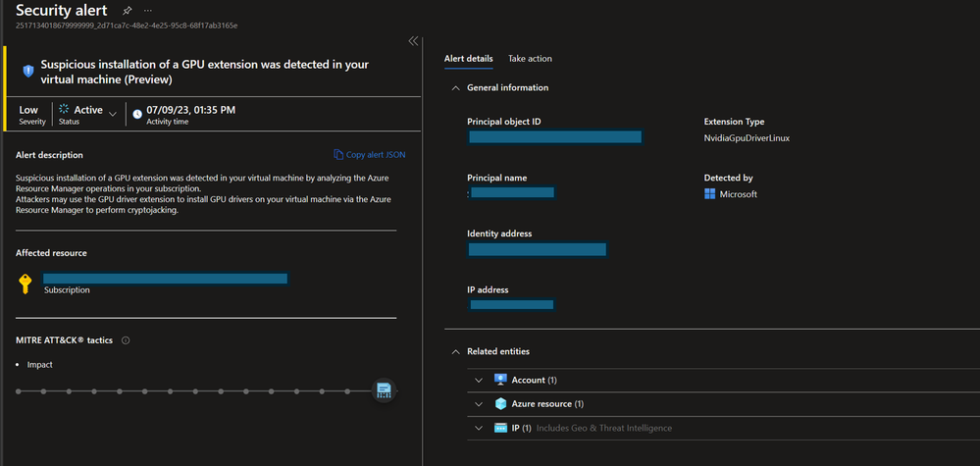
Task: Click the Account entity monitor icon
Action: [x=500, y=380]
